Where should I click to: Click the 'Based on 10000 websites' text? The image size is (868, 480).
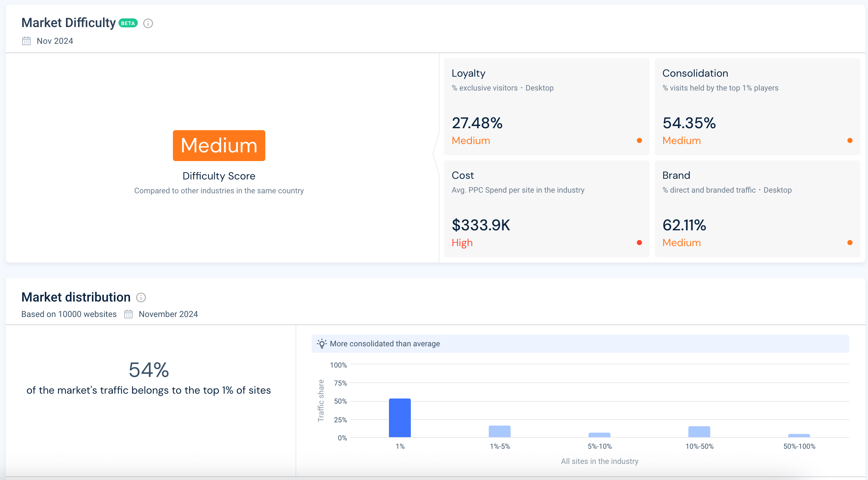(69, 314)
